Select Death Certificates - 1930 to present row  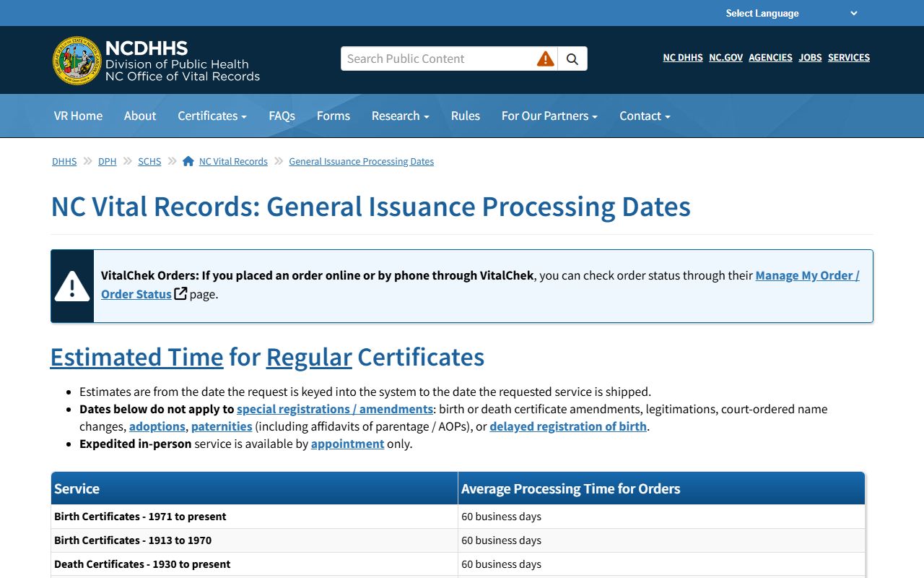pyautogui.click(x=458, y=564)
